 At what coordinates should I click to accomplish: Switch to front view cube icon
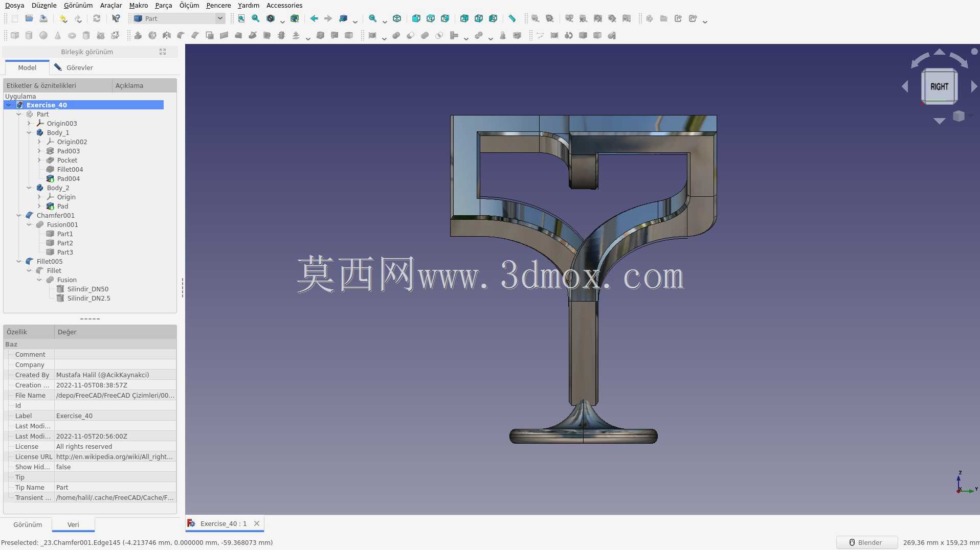click(x=416, y=18)
